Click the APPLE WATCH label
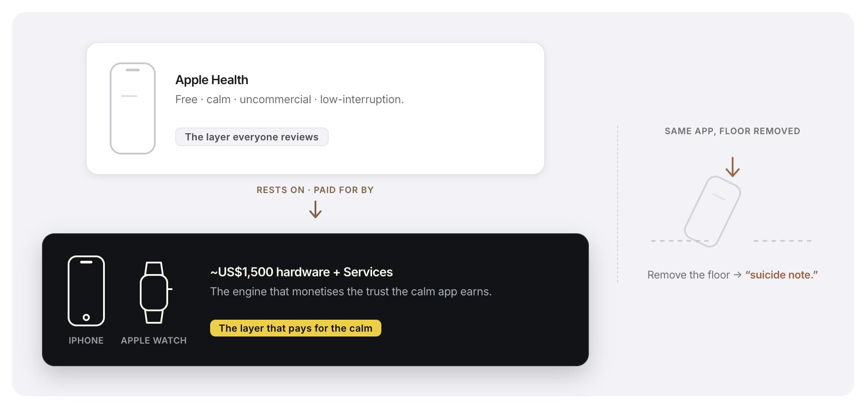Viewport: 868px width, 410px height. click(x=154, y=340)
